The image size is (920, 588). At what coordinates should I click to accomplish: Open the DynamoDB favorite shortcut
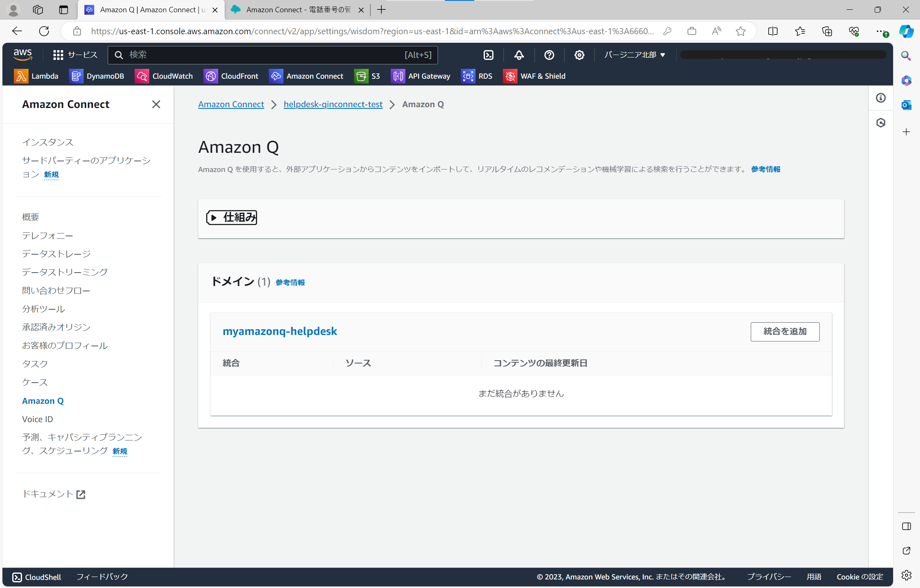click(97, 76)
